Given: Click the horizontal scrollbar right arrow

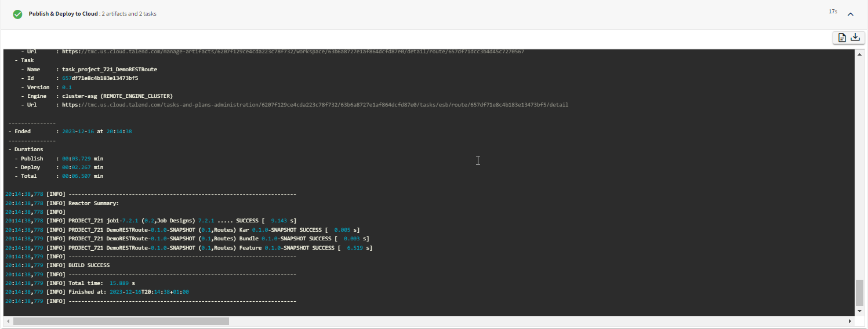Looking at the screenshot, I should (851, 321).
